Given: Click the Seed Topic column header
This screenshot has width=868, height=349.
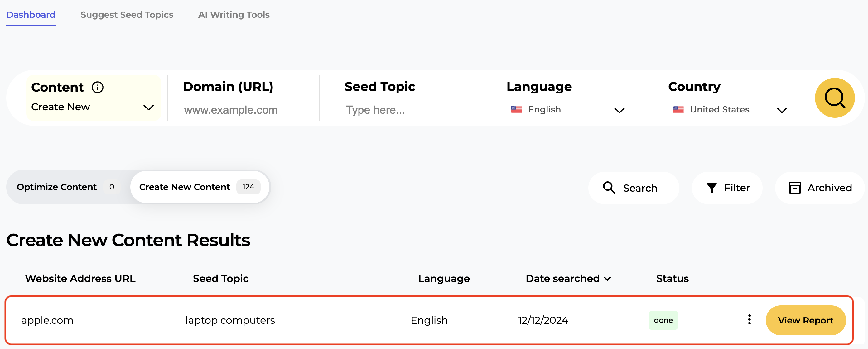Looking at the screenshot, I should (x=221, y=279).
